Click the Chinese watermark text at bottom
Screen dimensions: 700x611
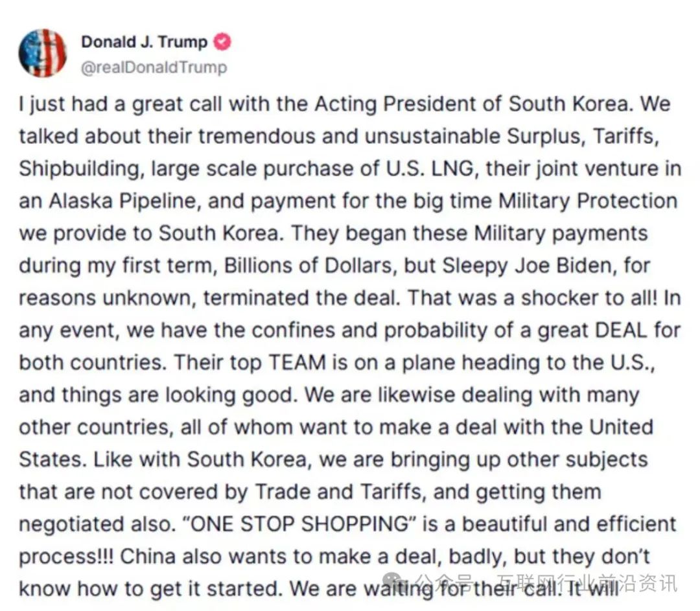(546, 582)
